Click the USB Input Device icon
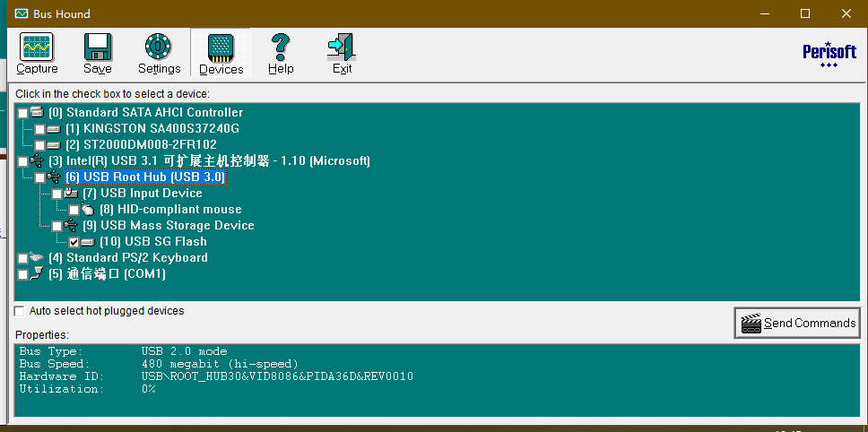Viewport: 868px width, 432px height. [71, 193]
